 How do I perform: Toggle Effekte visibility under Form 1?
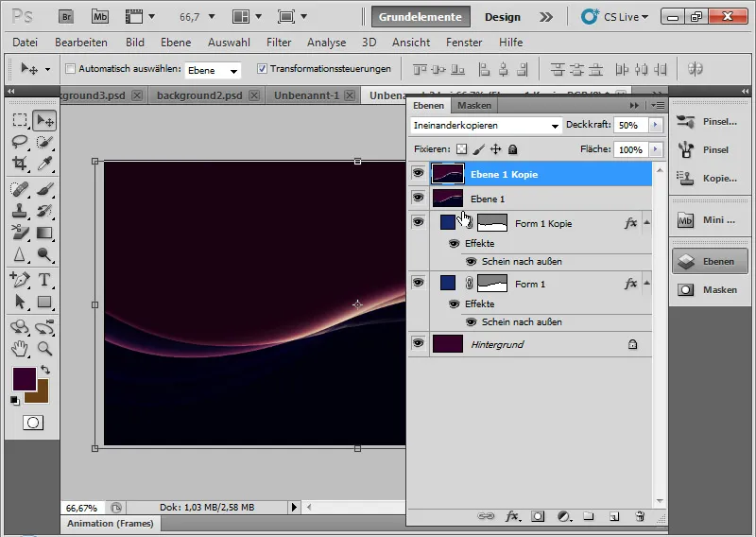pyautogui.click(x=454, y=304)
